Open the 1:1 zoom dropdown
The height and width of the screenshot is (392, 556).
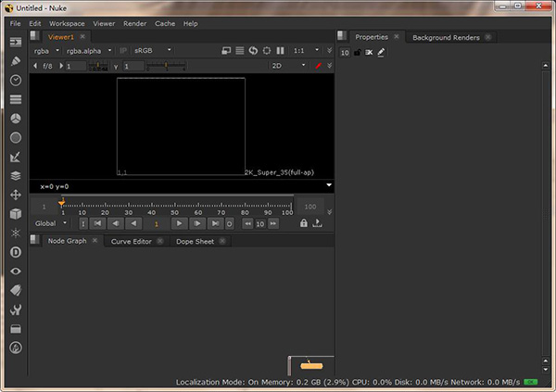pyautogui.click(x=306, y=51)
